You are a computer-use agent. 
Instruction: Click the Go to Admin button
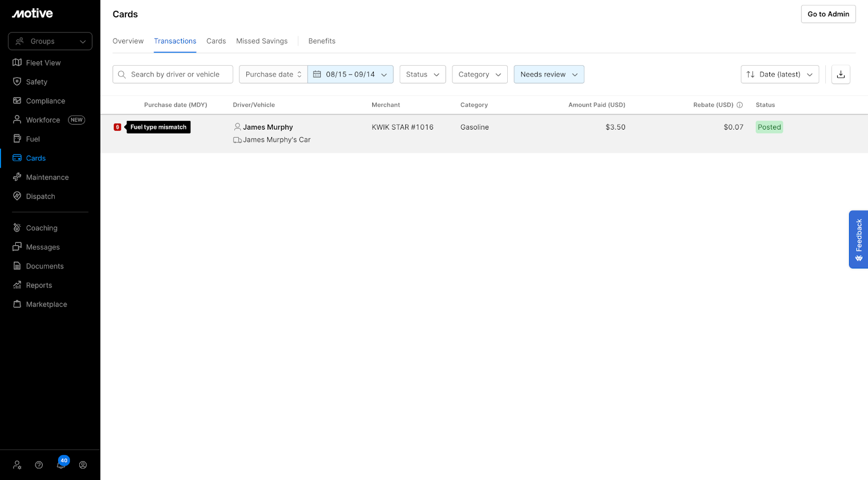coord(828,14)
